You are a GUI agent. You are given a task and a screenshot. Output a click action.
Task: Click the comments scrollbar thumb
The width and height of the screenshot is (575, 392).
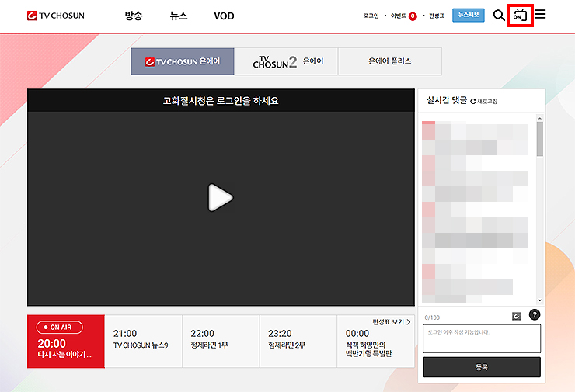(x=539, y=139)
